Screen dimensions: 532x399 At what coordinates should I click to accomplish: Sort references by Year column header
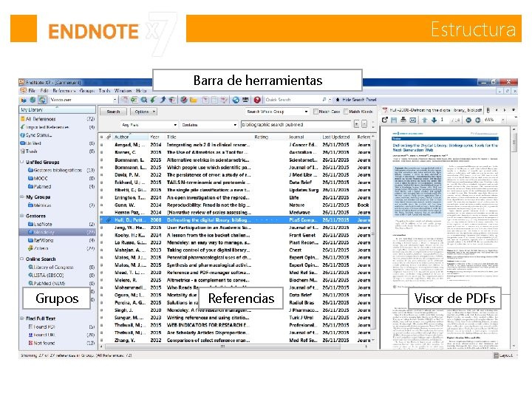(x=157, y=137)
